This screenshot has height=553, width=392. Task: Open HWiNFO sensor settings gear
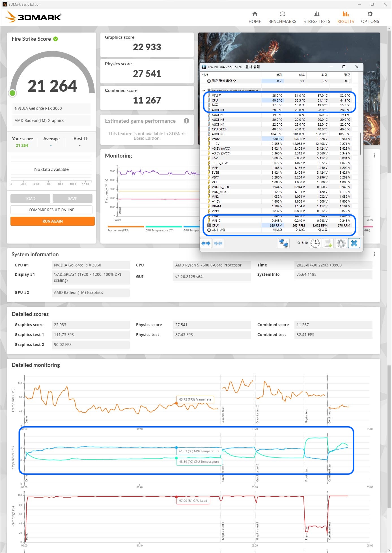point(341,243)
